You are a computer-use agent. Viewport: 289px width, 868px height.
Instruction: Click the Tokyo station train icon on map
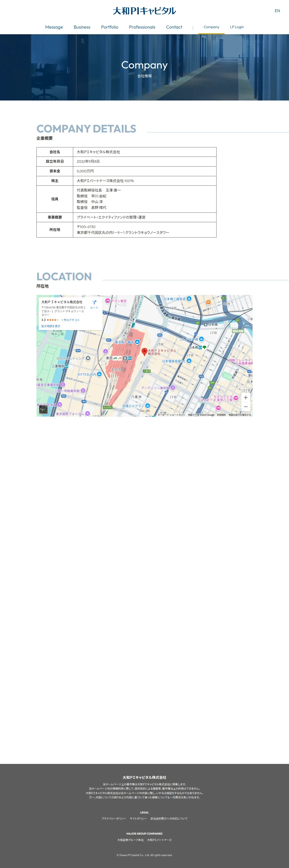tap(125, 358)
